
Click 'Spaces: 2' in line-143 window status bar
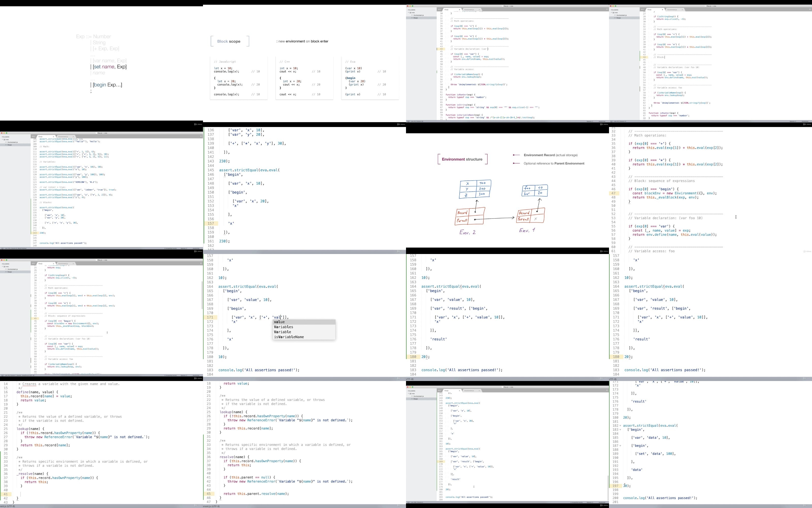click(x=184, y=248)
